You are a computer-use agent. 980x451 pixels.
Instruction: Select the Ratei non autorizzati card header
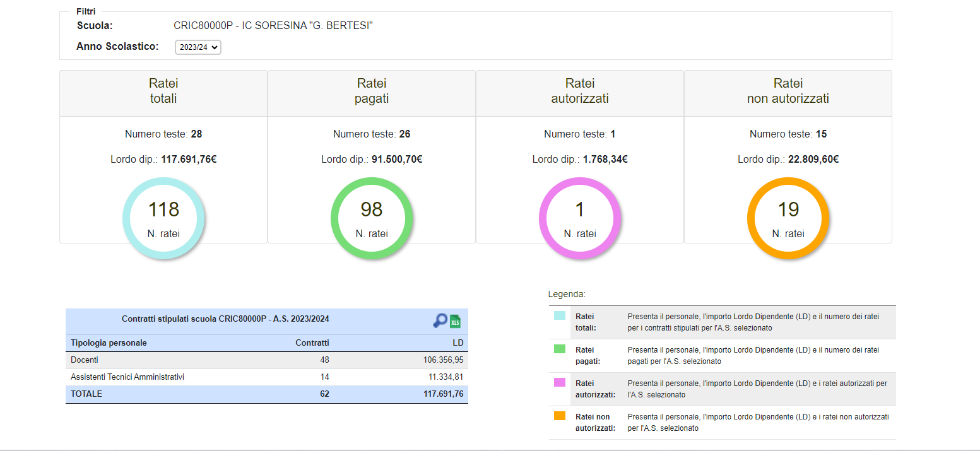pos(788,91)
